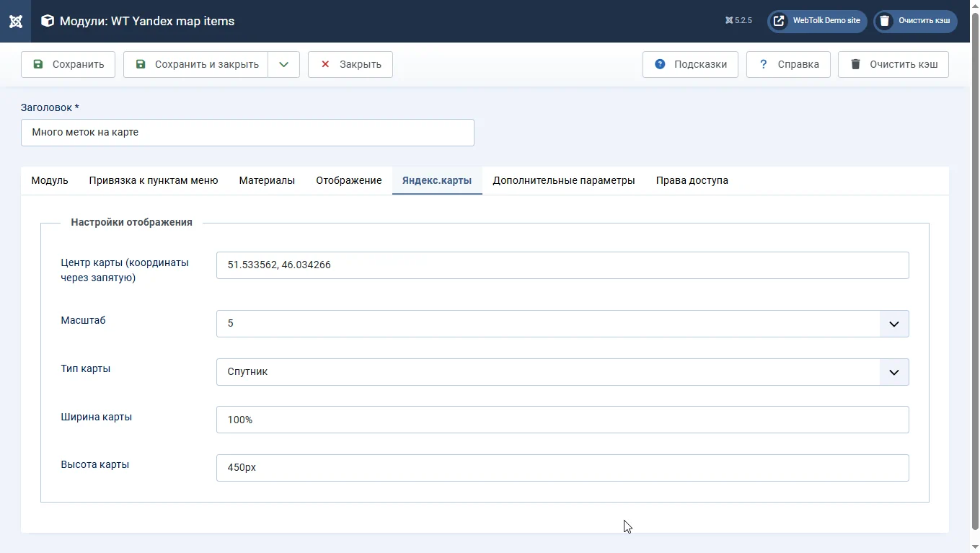Viewport: 980px width, 553px height.
Task: Close the editor with Закрыть
Action: pos(350,64)
